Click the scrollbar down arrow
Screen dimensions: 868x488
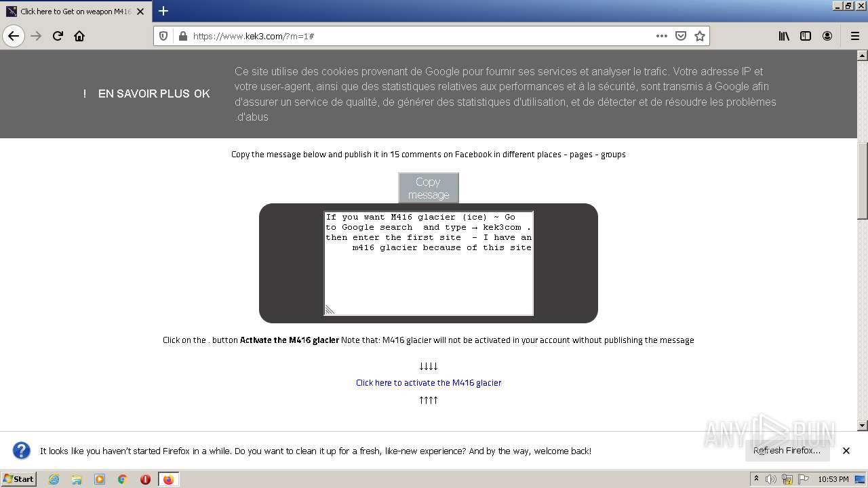click(863, 426)
